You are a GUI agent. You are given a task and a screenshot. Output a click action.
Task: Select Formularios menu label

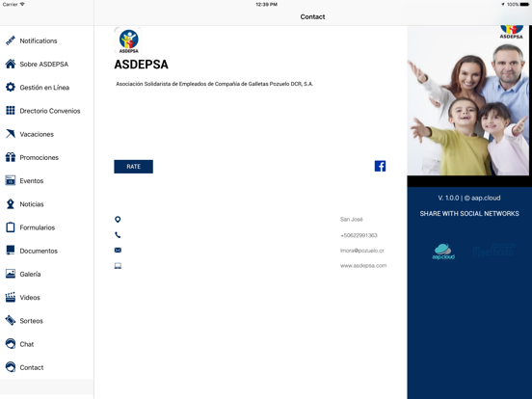click(38, 227)
